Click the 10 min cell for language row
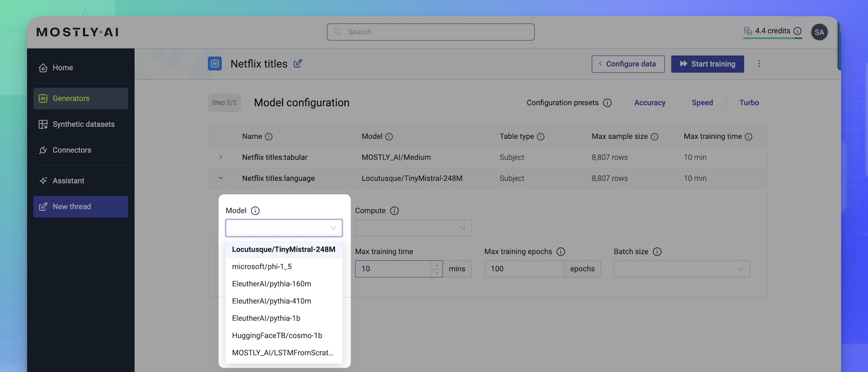The image size is (868, 372). click(695, 179)
